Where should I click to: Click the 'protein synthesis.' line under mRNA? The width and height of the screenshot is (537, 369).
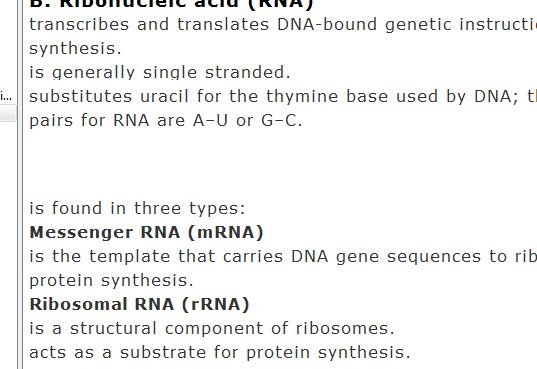pos(111,280)
